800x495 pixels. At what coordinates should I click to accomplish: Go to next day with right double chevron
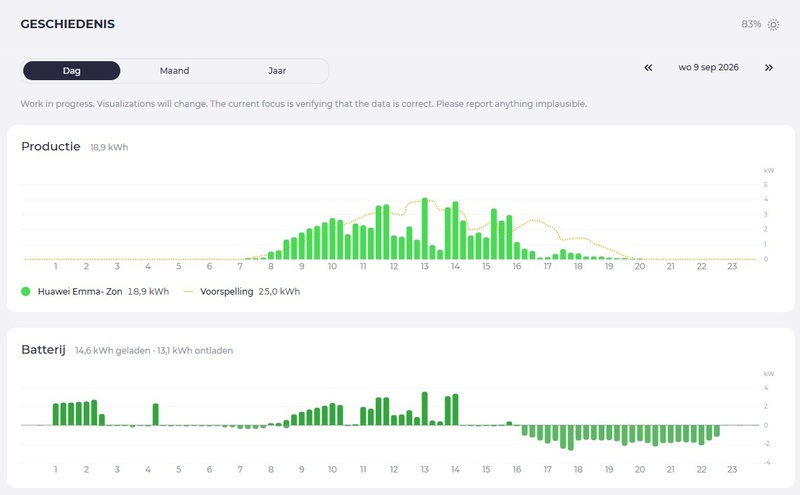[768, 67]
